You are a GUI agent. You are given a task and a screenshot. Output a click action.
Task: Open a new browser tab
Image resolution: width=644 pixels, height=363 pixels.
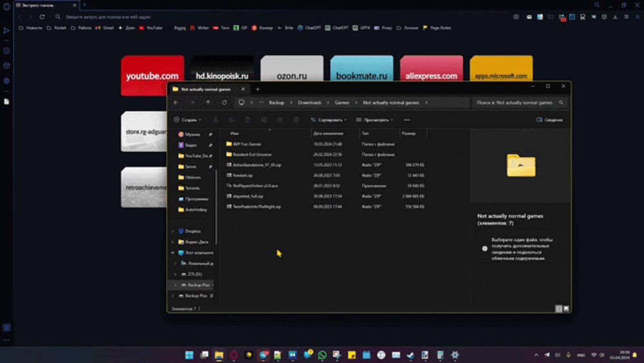(x=84, y=5)
